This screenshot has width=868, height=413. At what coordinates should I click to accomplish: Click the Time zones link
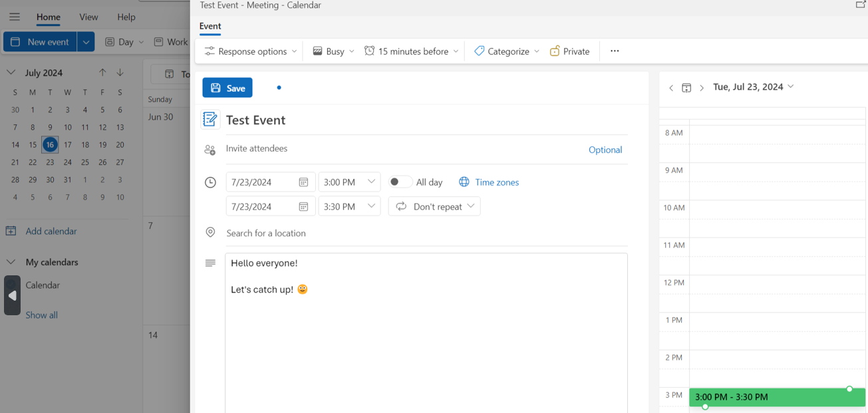point(496,182)
